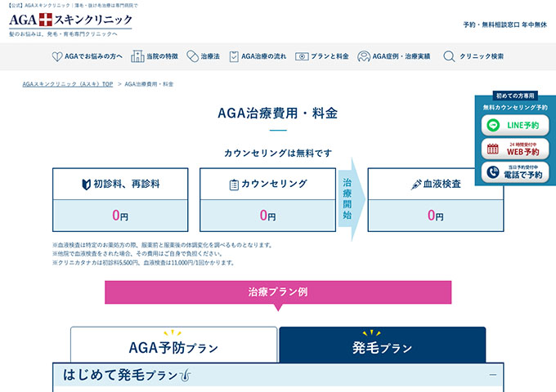The height and width of the screenshot is (392, 556).
Task: Follow the AGAスキンクリニック TOP breadcrumb link
Action: (68, 84)
